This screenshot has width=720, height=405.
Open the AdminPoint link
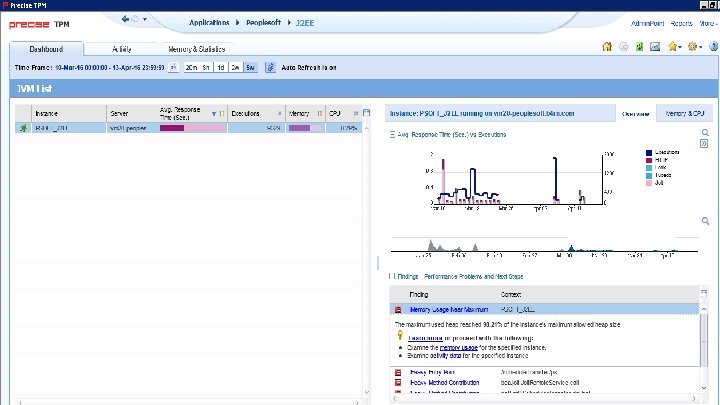(x=647, y=23)
